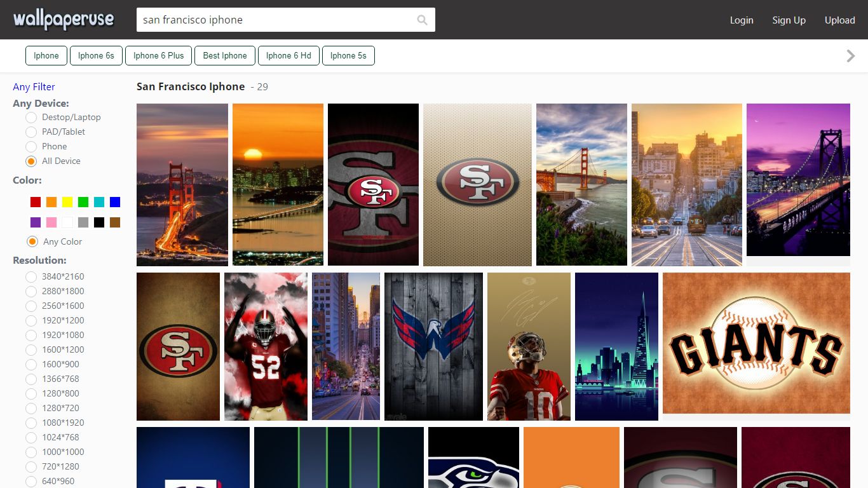Click the wallpaperuse logo
This screenshot has height=488, width=868.
tap(64, 20)
